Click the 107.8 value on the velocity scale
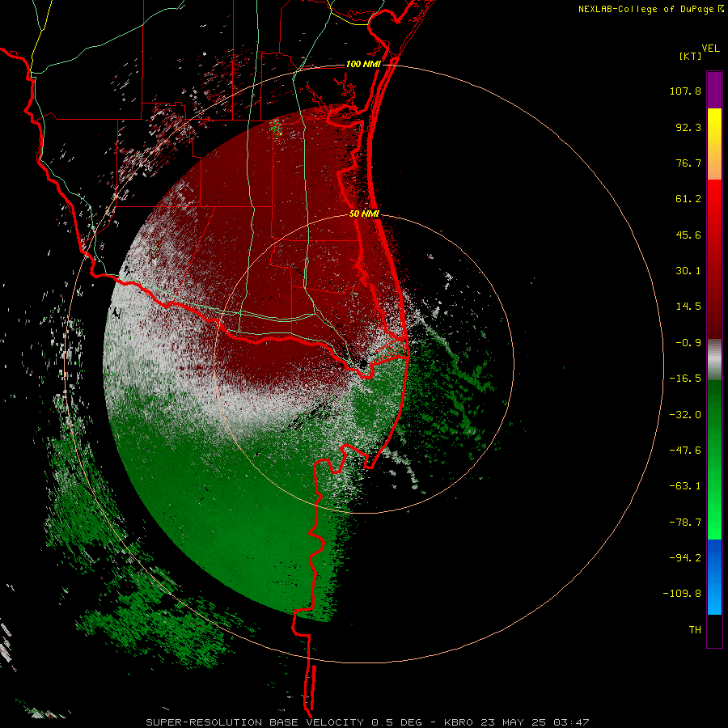728x728 pixels. [x=685, y=91]
